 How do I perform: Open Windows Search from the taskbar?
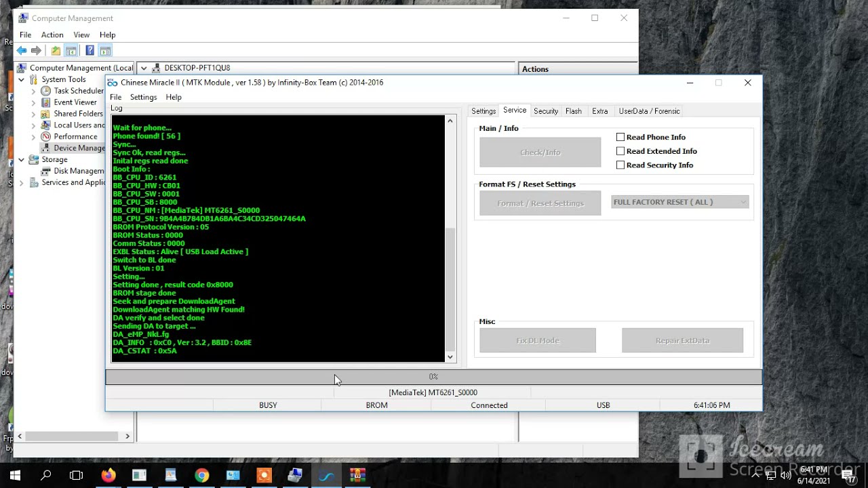click(x=46, y=475)
